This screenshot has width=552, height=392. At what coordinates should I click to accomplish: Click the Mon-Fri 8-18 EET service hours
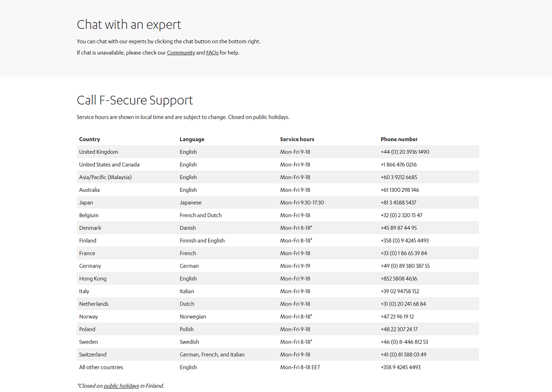click(x=300, y=367)
